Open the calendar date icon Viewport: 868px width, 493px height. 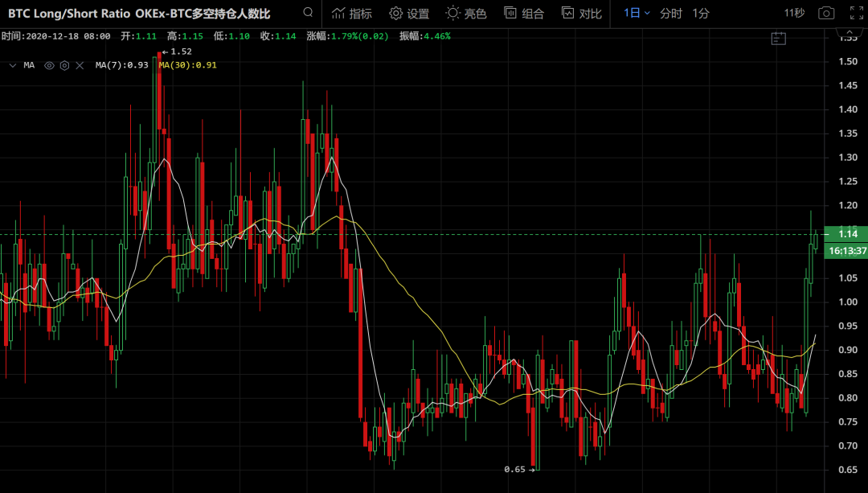coord(778,39)
